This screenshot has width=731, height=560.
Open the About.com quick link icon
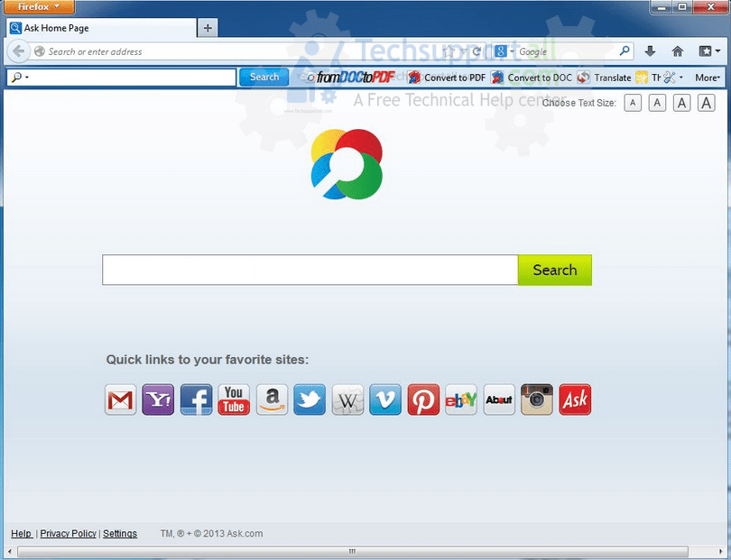(499, 399)
